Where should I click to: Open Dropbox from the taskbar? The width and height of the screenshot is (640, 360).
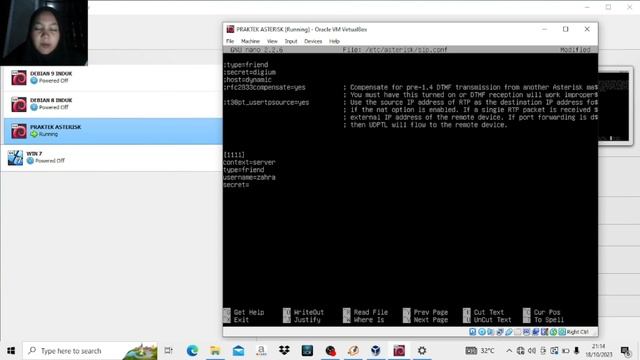coord(284,351)
